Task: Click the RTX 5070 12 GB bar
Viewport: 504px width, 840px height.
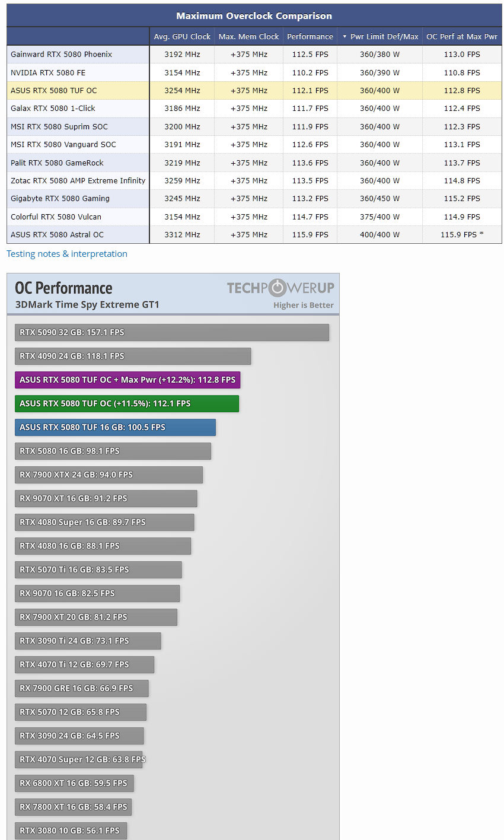Action: pyautogui.click(x=81, y=712)
